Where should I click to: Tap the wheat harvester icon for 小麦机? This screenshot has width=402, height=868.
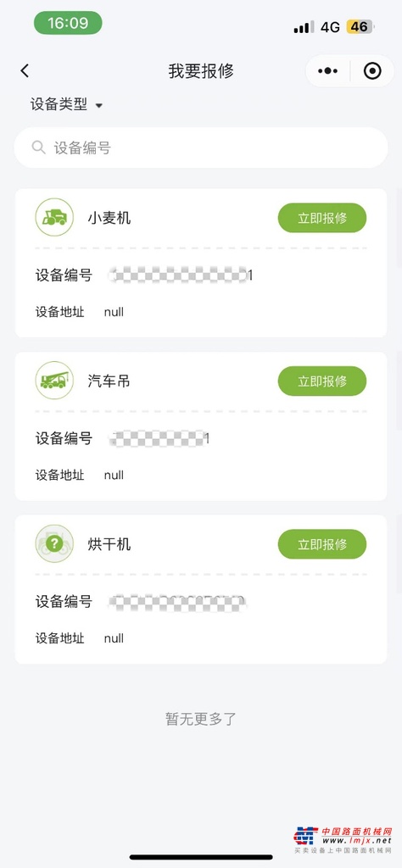tap(54, 217)
